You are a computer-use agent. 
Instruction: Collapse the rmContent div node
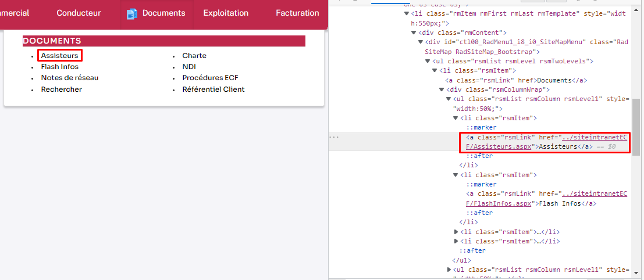(x=413, y=33)
